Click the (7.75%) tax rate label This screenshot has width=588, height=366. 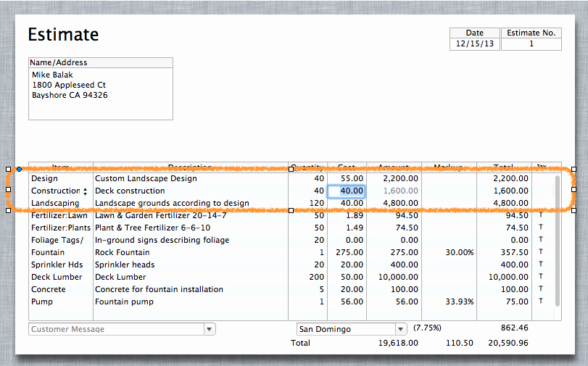coord(427,328)
